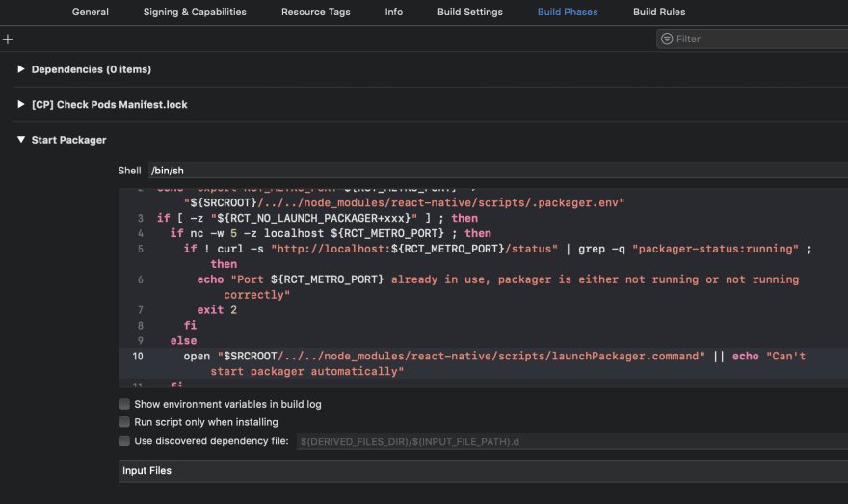Click the filter icon in search field

click(x=667, y=39)
